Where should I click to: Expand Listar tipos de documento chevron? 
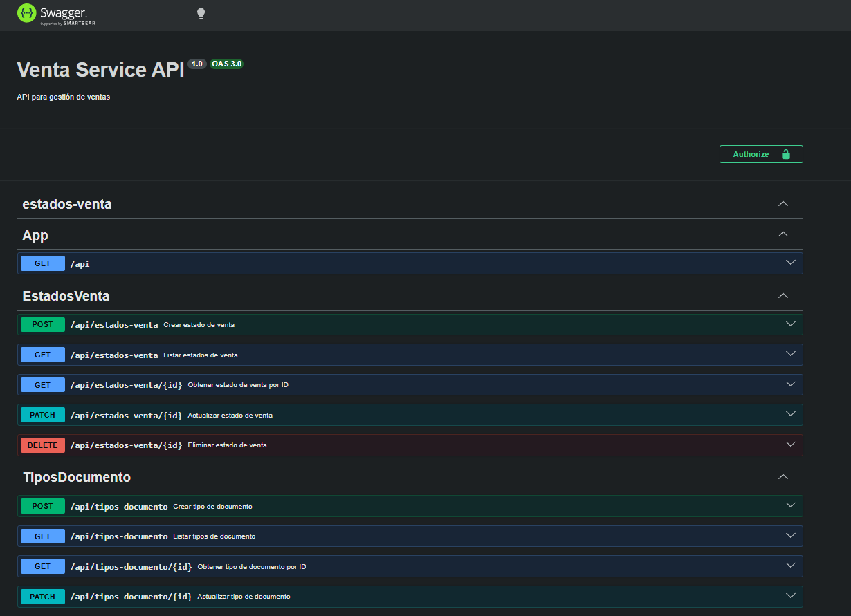point(791,535)
